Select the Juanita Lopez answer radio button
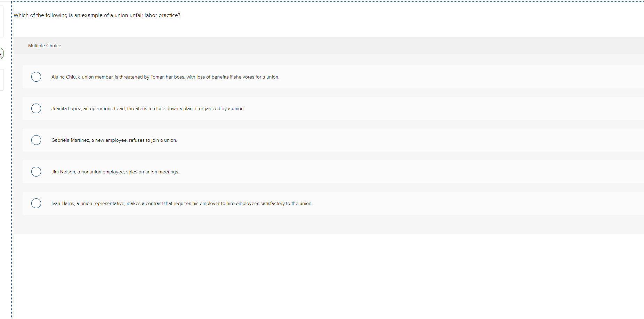The image size is (644, 319). point(36,108)
